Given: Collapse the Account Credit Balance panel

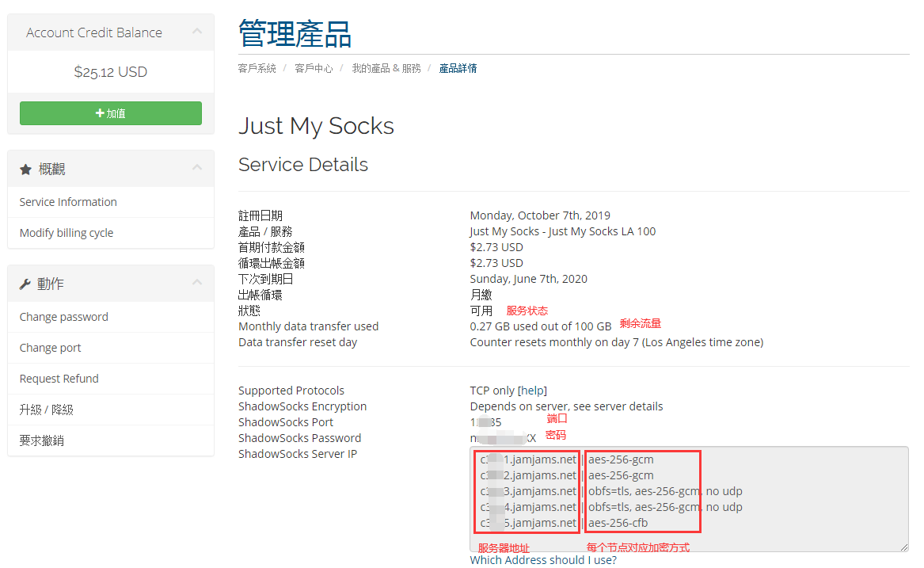Looking at the screenshot, I should click(x=197, y=32).
